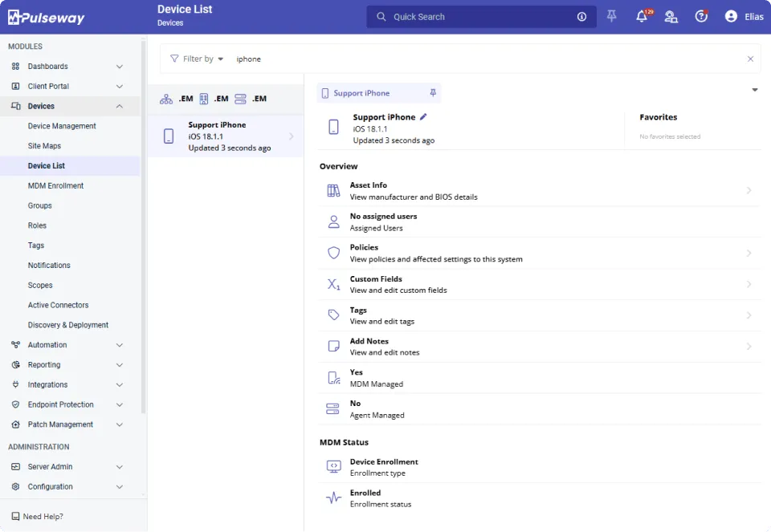Click the Custom Fields X1 icon

click(333, 284)
